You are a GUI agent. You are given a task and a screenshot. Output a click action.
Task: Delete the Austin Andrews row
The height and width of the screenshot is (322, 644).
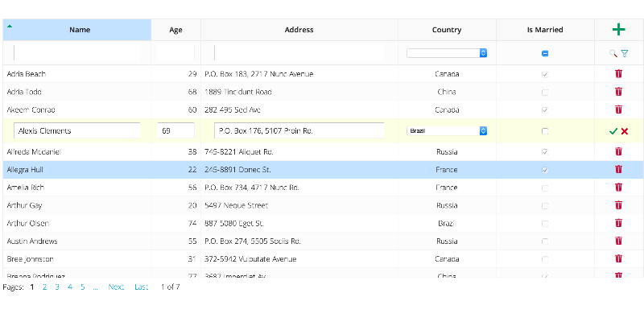pos(618,241)
